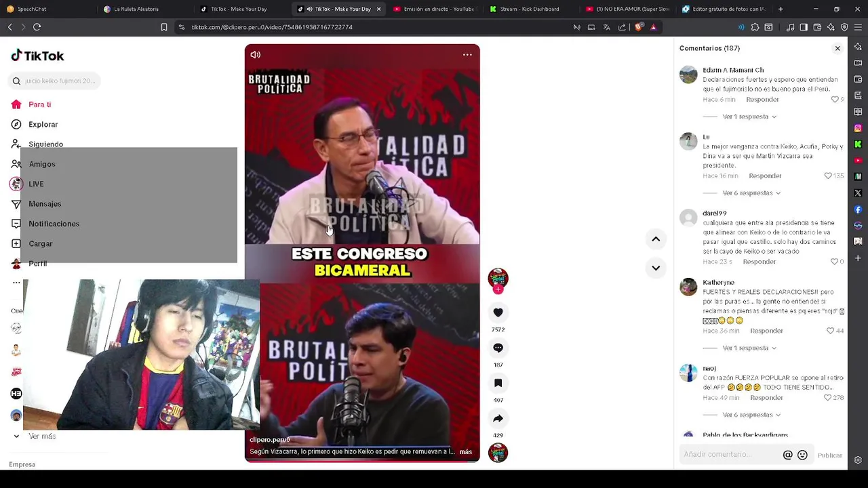Expand Ver 6 respuestas under naoj's comment
Screen dimensions: 868x488
(x=751, y=415)
